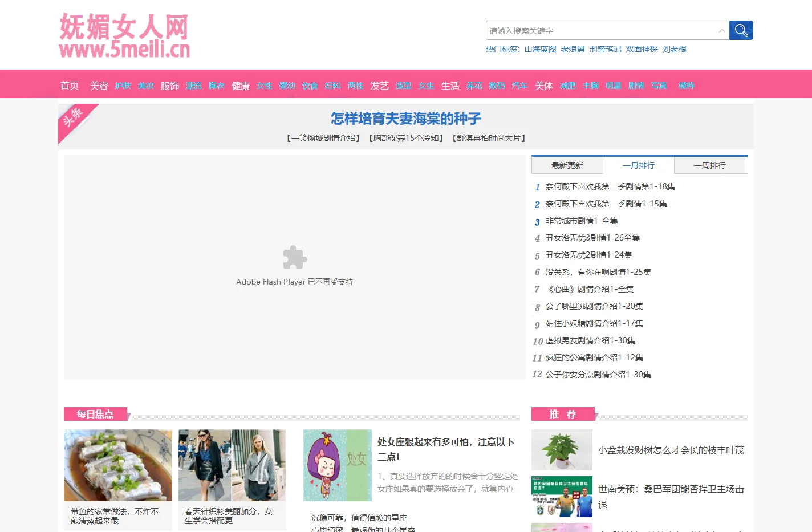Open 小盆栽发财树怎么才会长的枝丰叶茂 article
Screen dimensions: 812x532
[x=671, y=450]
